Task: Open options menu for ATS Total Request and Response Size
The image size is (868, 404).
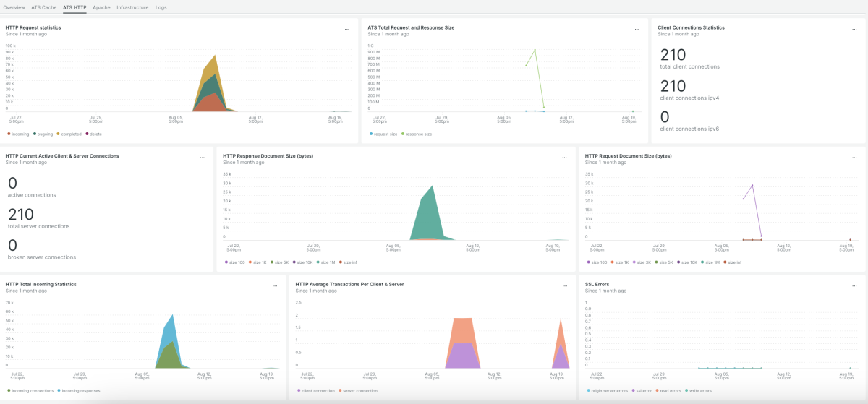Action: click(637, 30)
